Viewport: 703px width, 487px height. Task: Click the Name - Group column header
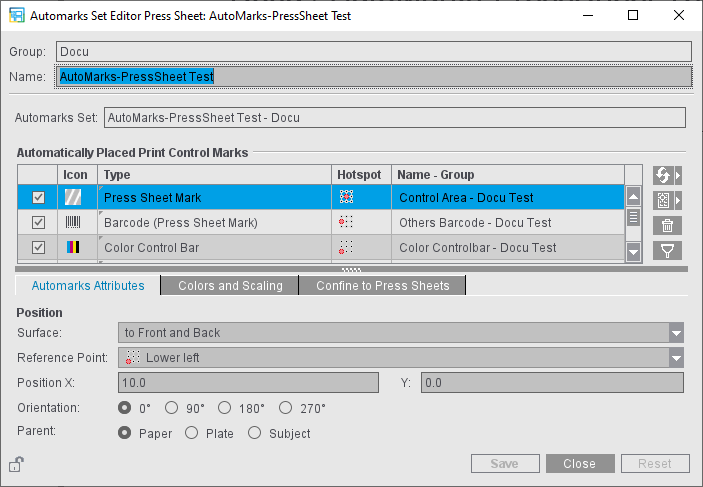508,174
